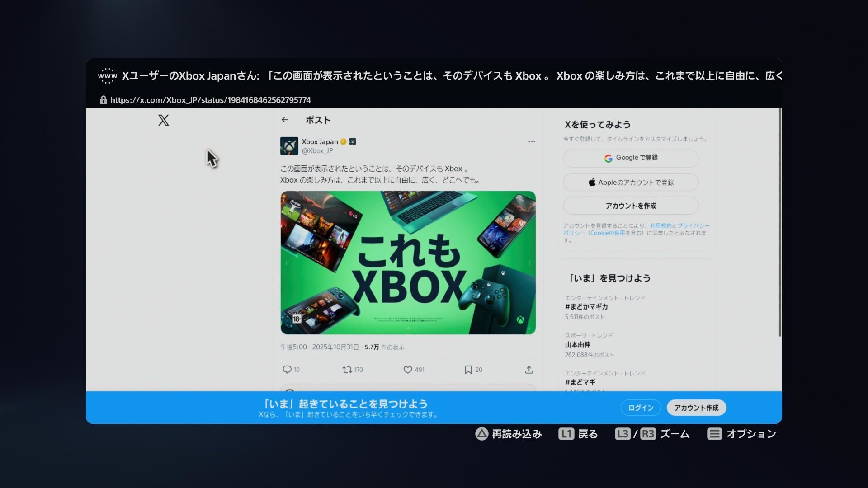Select the ポスト header tab

coord(318,120)
